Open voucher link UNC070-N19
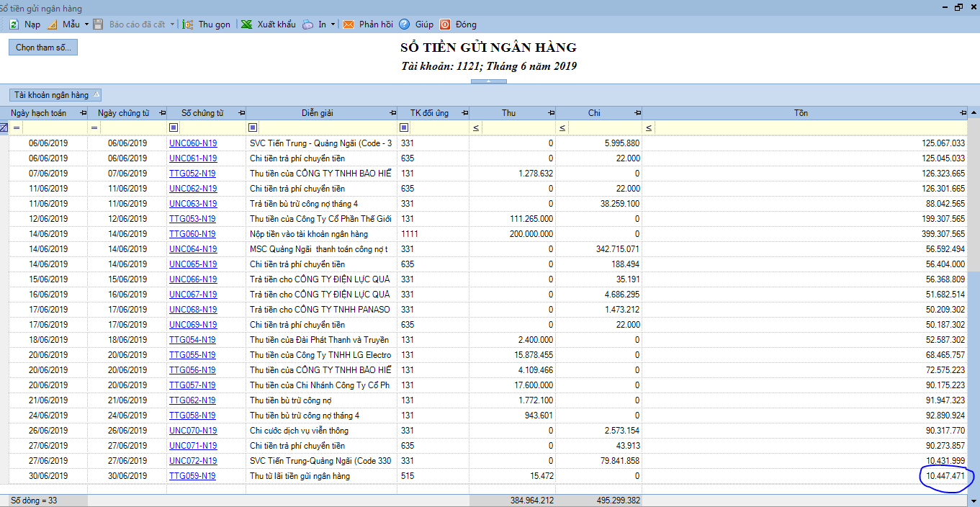 point(193,431)
